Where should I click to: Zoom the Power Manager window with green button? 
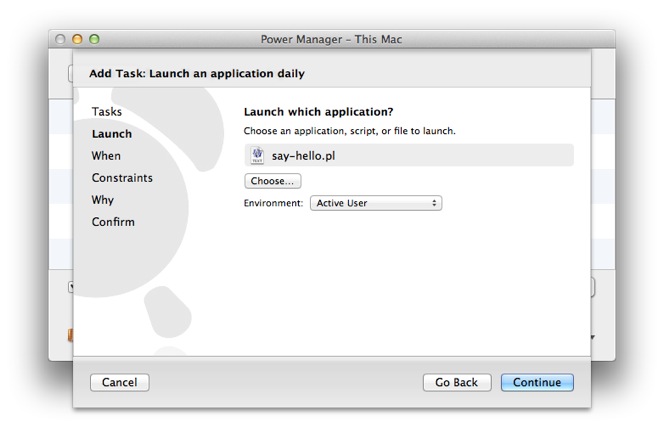click(94, 39)
